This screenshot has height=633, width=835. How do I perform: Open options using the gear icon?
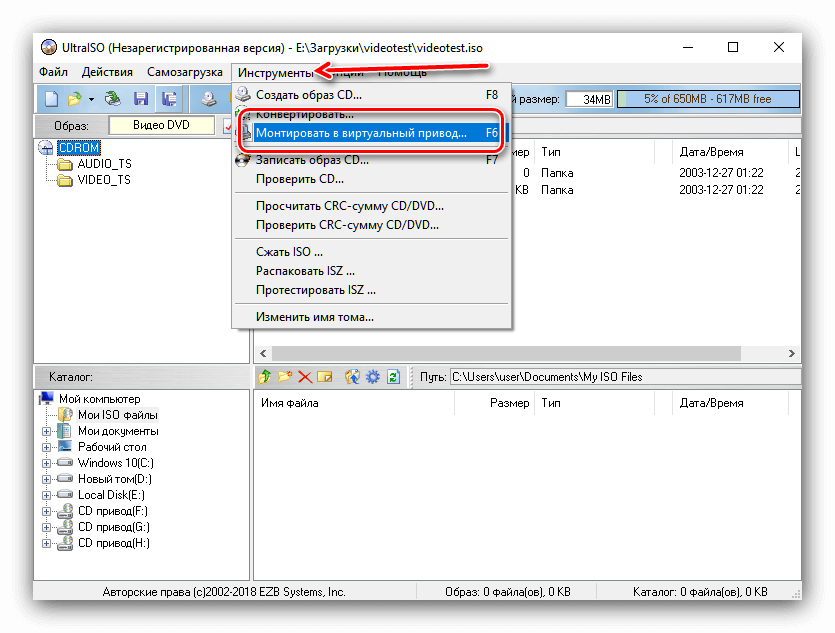[x=371, y=377]
